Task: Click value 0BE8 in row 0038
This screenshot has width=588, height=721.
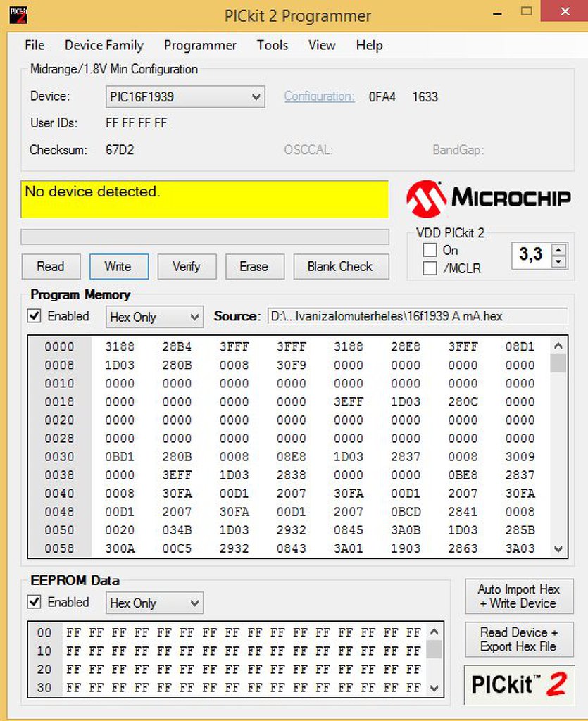Action: coord(463,475)
